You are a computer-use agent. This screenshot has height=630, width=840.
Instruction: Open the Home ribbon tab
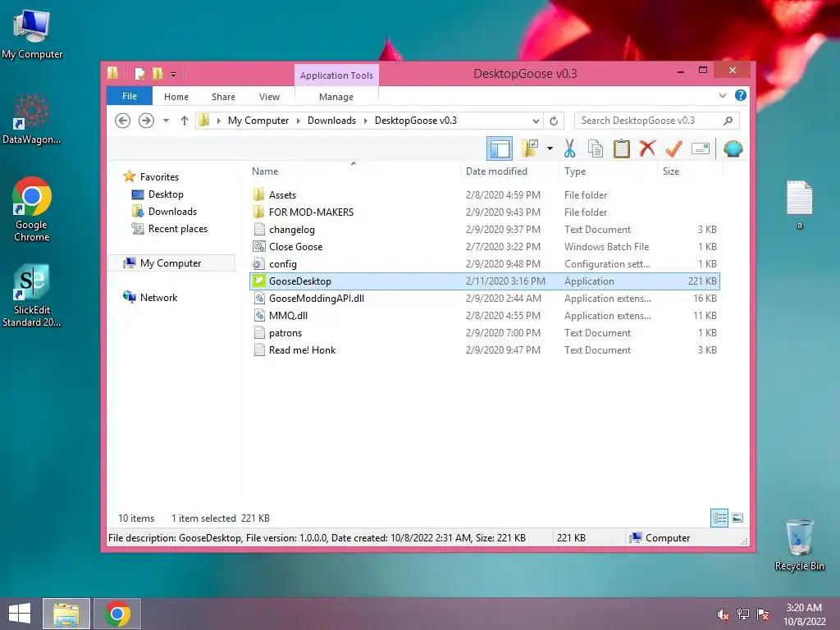176,97
